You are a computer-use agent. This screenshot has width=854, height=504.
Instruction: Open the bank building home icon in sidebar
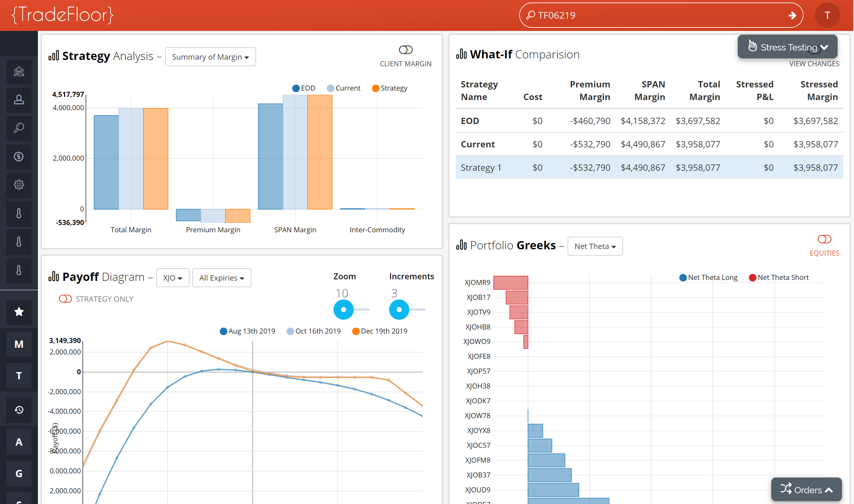[x=19, y=72]
